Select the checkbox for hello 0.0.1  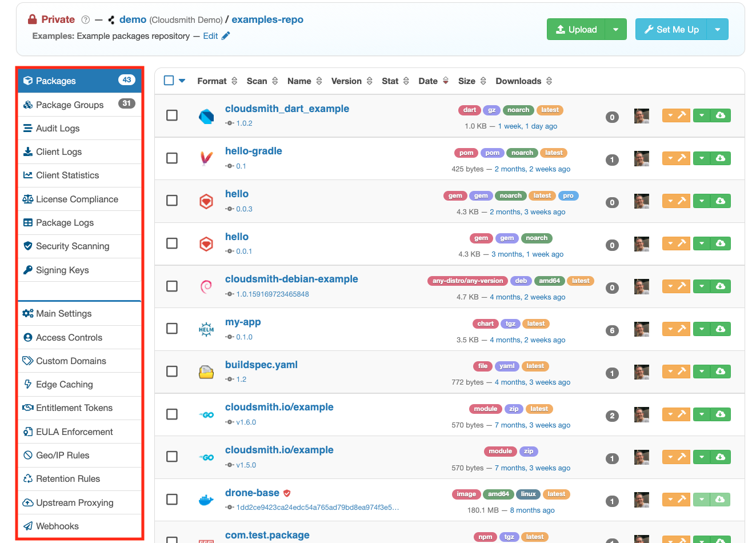point(172,243)
